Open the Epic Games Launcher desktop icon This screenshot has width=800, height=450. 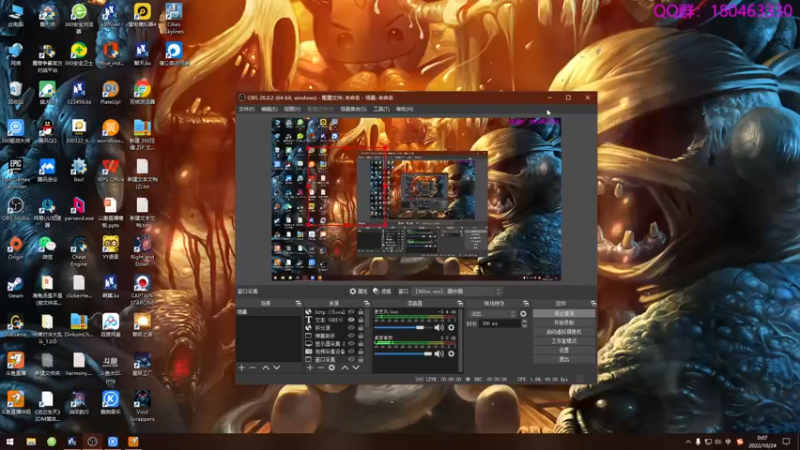pos(15,174)
